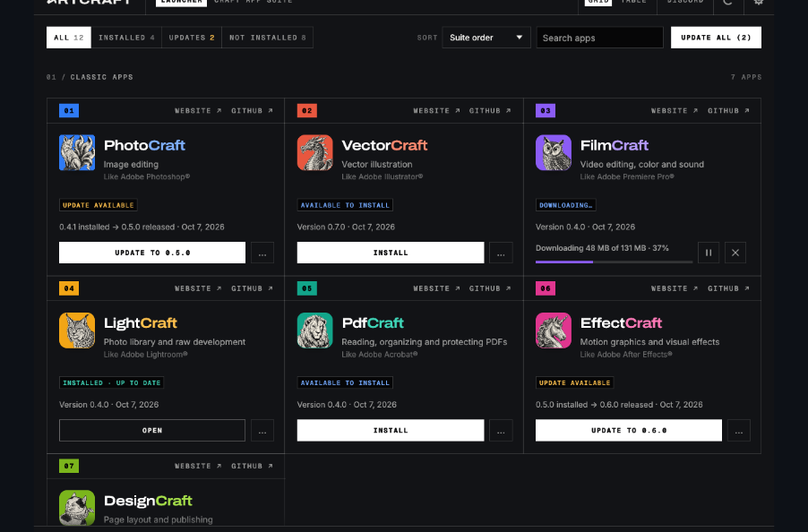This screenshot has width=808, height=532.
Task: Install PdfCraft
Action: click(x=391, y=431)
